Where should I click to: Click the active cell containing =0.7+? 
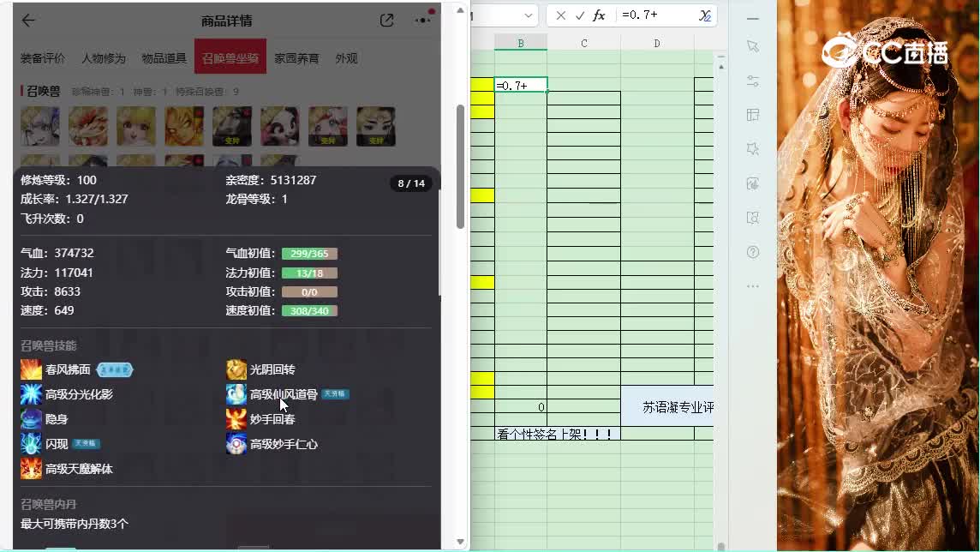click(521, 85)
